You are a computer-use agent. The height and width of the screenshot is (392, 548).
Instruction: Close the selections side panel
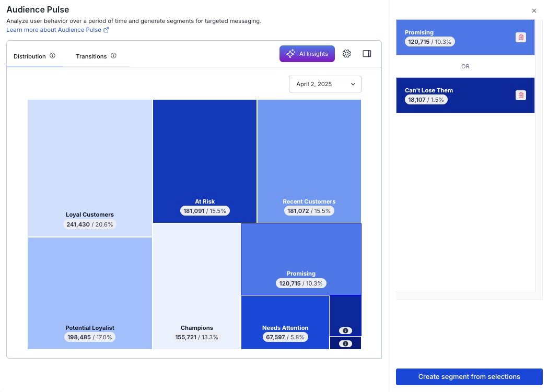[x=534, y=10]
